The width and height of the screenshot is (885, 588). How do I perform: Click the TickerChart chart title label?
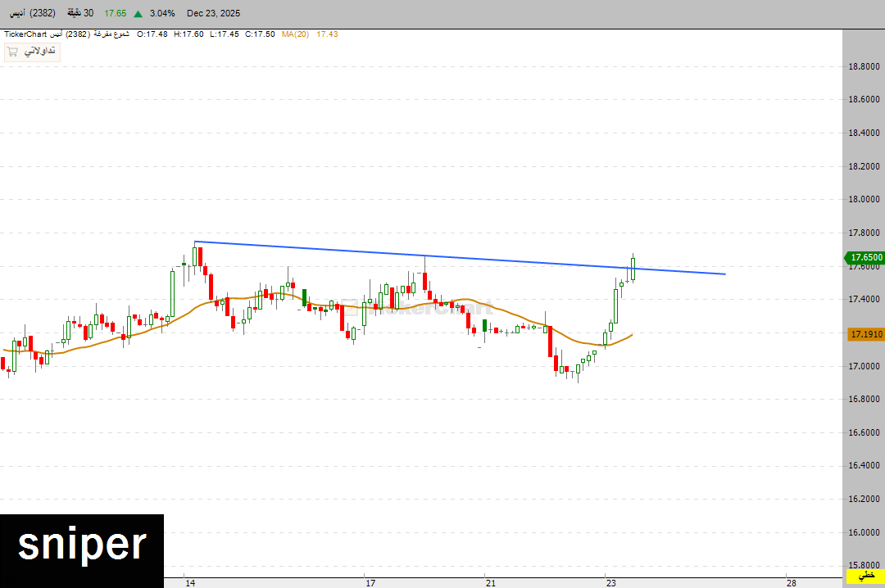[25, 34]
